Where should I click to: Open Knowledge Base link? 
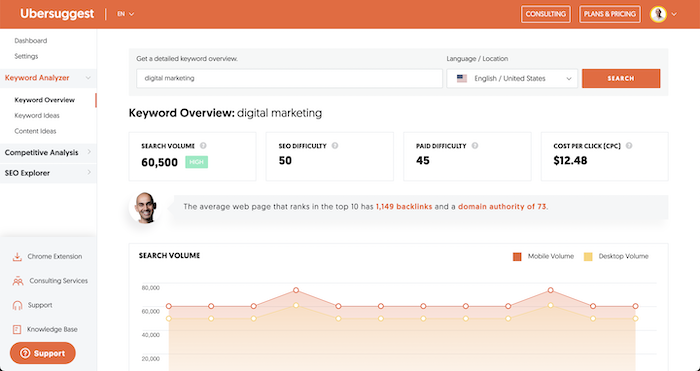click(x=52, y=329)
